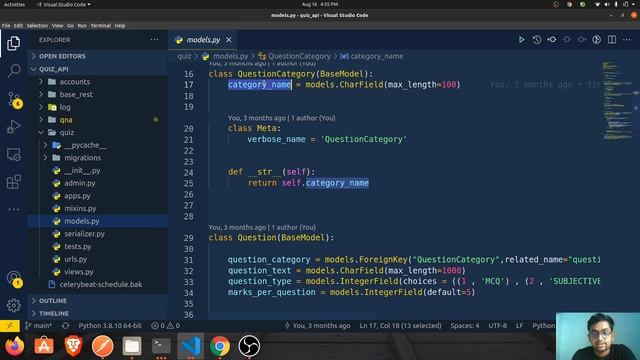The width and height of the screenshot is (640, 360).
Task: Open More Actions menu in editor toolbar
Action: click(x=627, y=40)
